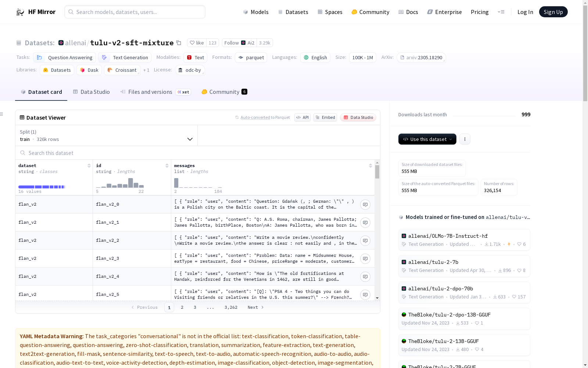Screen dimensions: 588x368
Task: Open the Datasets menu item
Action: (293, 12)
